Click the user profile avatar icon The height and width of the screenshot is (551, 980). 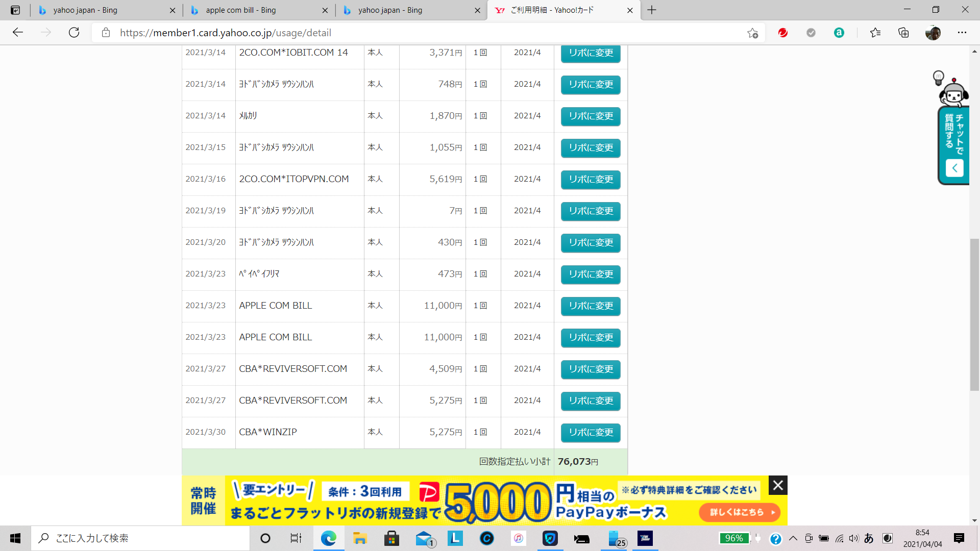click(933, 33)
